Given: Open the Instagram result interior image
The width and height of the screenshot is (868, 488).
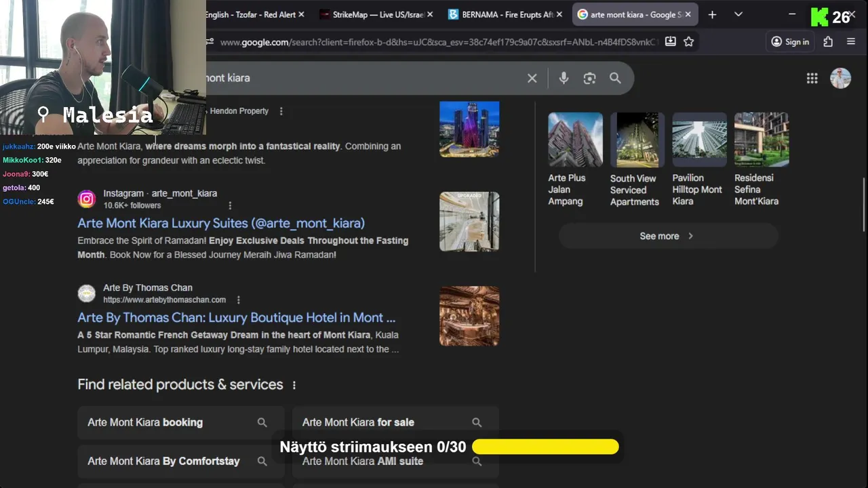Looking at the screenshot, I should [469, 222].
